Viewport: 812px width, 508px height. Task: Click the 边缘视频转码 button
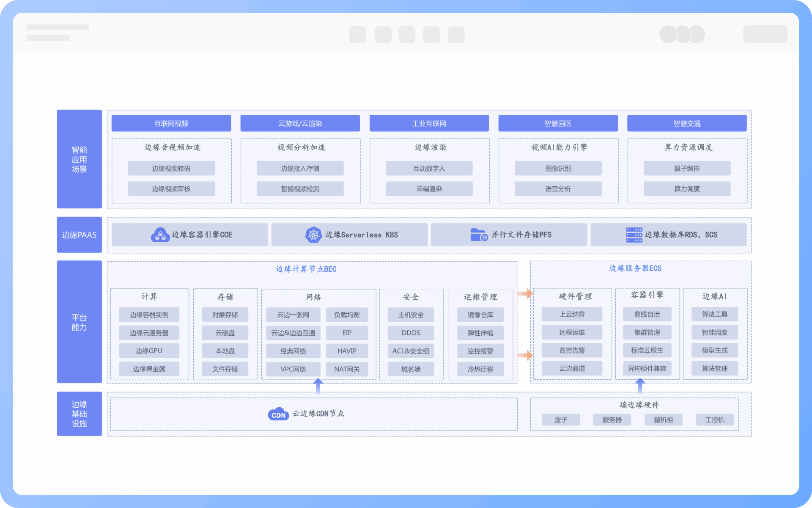coord(171,168)
